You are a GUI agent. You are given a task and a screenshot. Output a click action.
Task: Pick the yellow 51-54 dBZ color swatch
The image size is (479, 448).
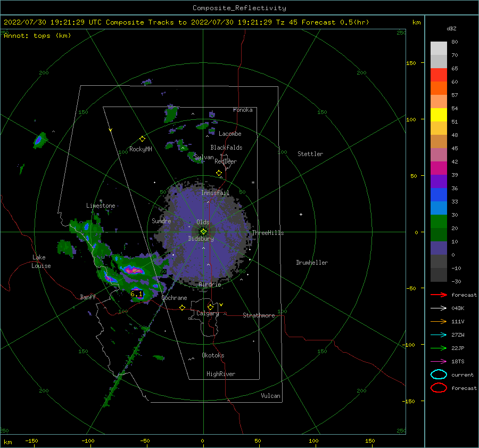tap(439, 115)
